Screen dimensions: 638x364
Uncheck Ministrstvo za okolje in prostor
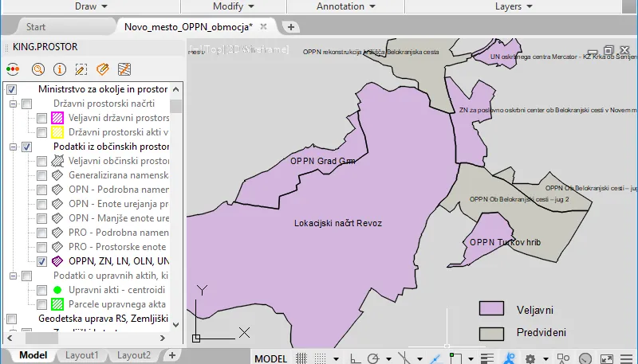(x=11, y=89)
